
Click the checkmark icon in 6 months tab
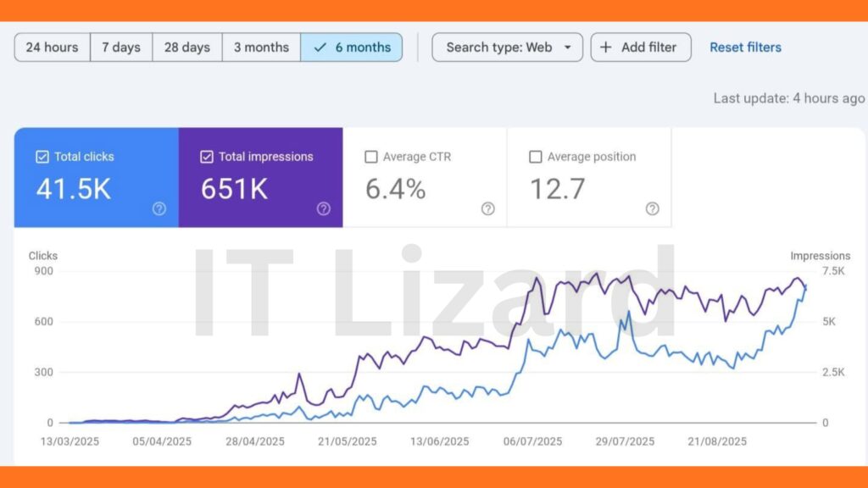[320, 47]
